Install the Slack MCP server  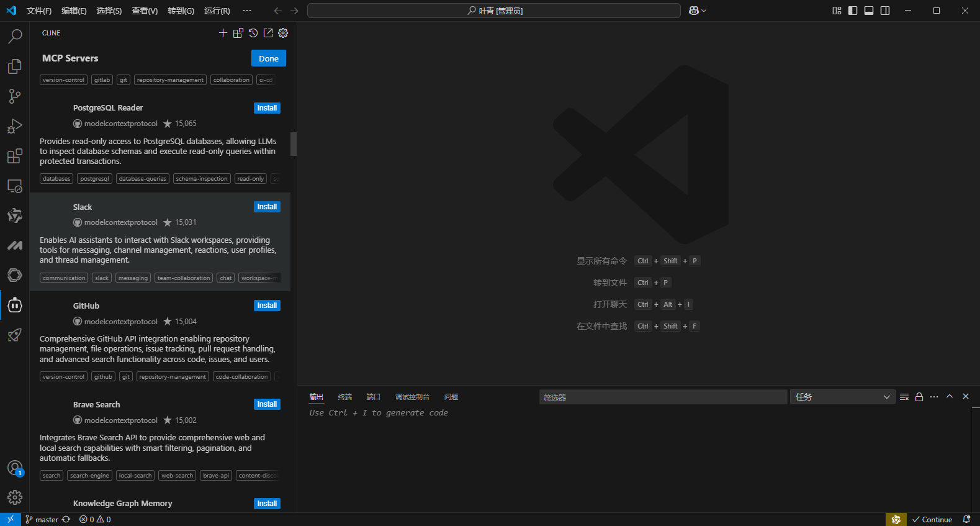point(267,207)
